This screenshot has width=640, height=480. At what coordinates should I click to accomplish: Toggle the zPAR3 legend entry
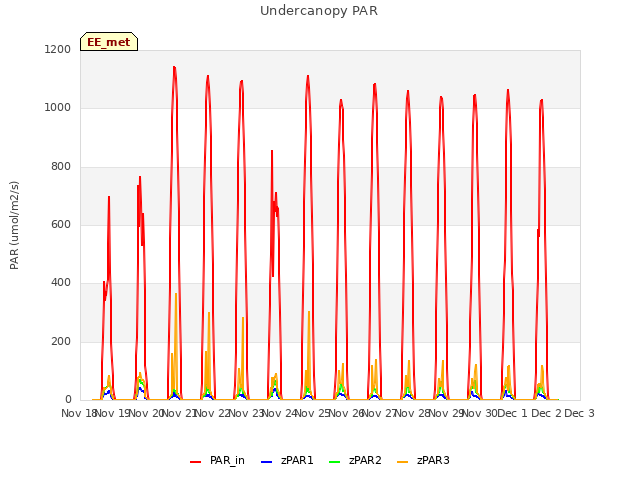pyautogui.click(x=423, y=460)
